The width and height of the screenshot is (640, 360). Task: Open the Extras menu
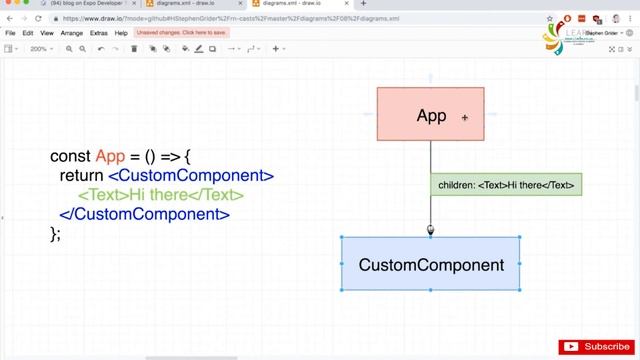click(99, 33)
